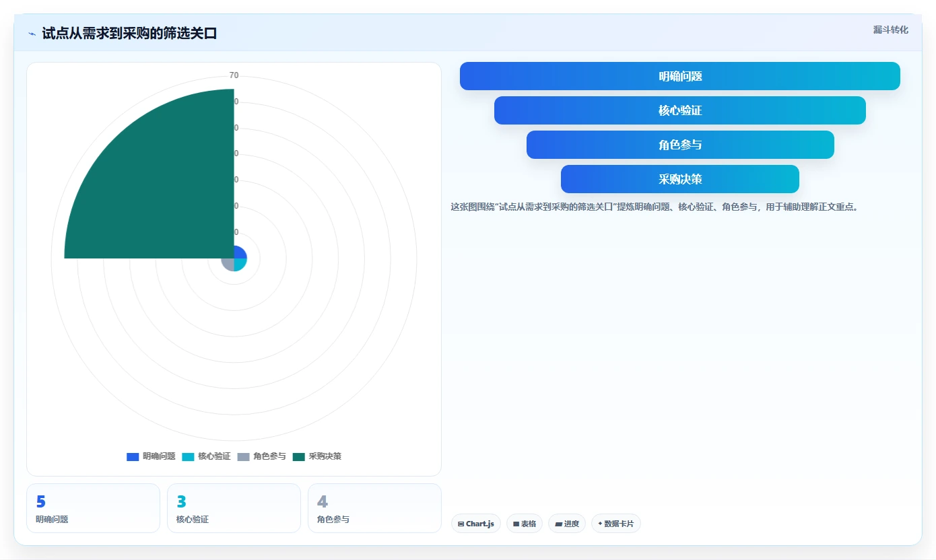
Task: Click the cyan 核心验证 chart segment
Action: 238,262
